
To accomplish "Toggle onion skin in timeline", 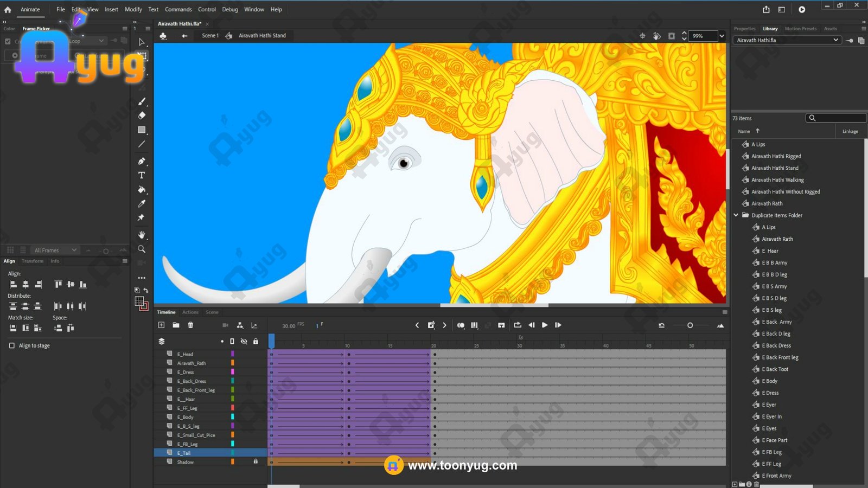I will (x=461, y=325).
